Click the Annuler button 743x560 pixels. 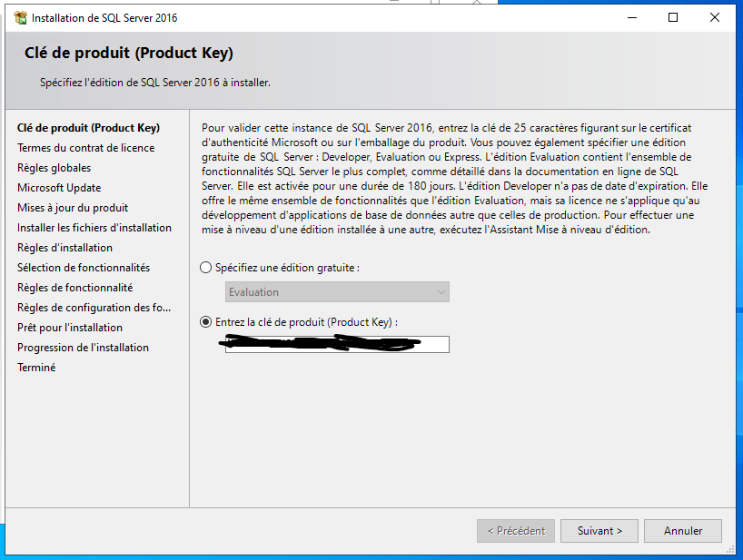[x=683, y=531]
